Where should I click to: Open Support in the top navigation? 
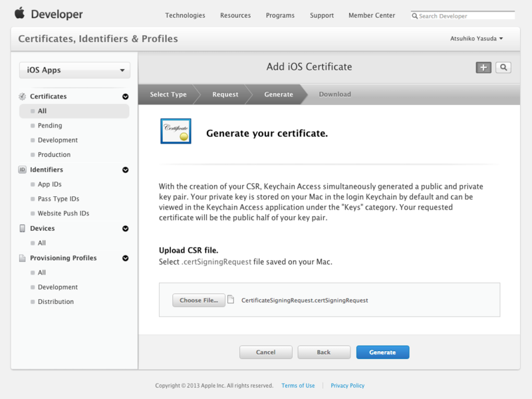click(322, 15)
